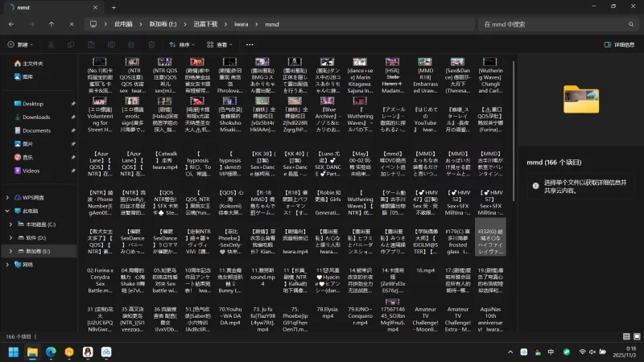Screen dimensions: 644x362
Task: Click the Windows Start button
Action: pos(14,352)
